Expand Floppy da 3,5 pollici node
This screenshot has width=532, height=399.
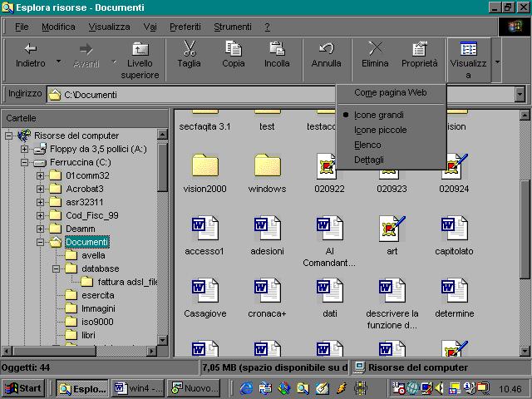tap(24, 149)
